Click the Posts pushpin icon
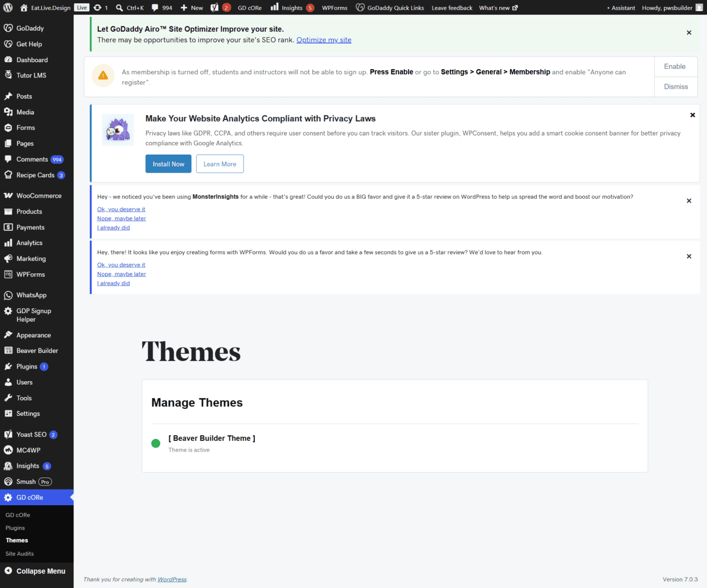 coord(8,96)
